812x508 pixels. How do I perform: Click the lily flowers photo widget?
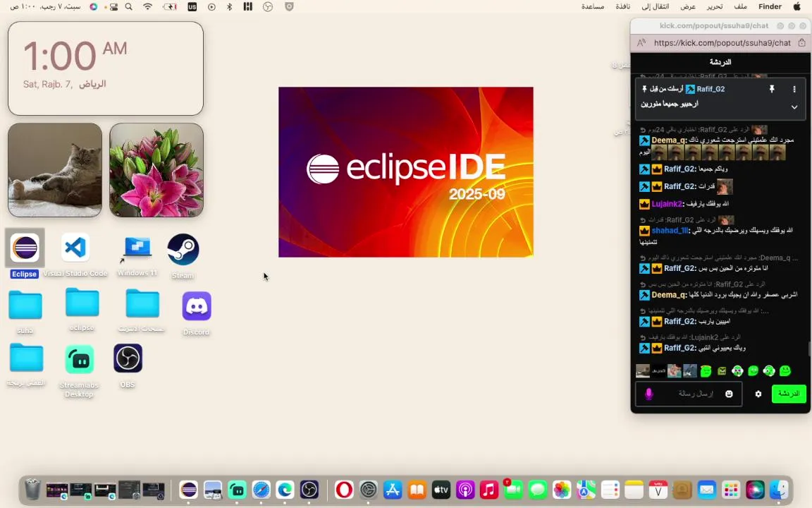[156, 170]
